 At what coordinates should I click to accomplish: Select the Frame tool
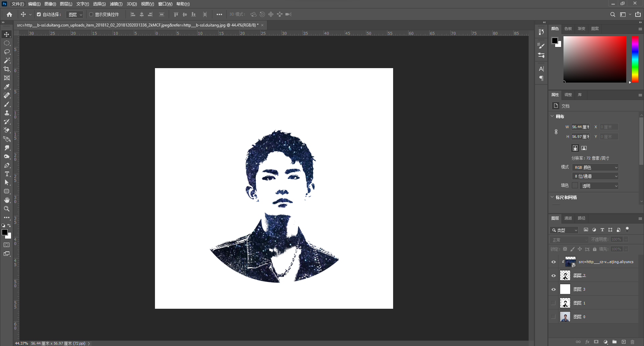click(x=7, y=78)
